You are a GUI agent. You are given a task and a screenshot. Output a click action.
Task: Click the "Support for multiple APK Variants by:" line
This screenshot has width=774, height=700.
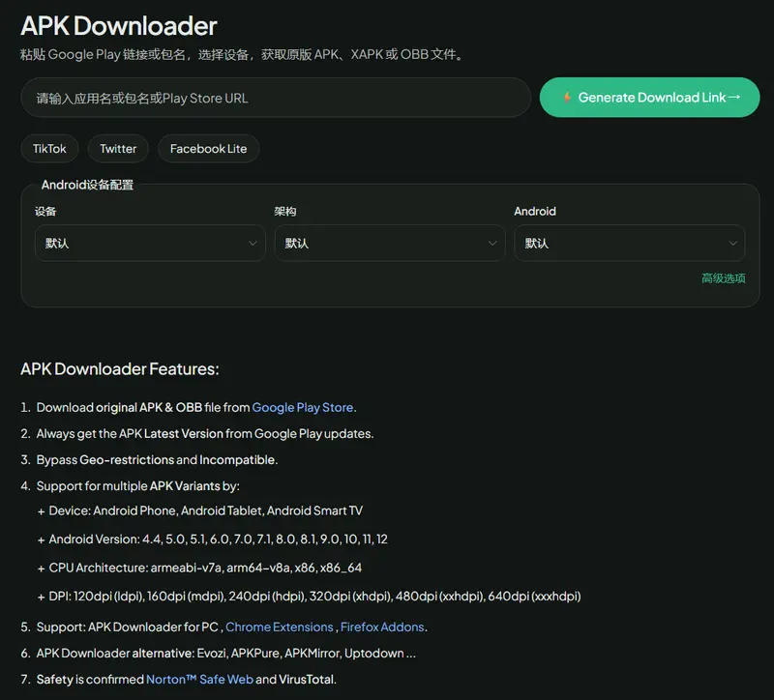tap(137, 486)
